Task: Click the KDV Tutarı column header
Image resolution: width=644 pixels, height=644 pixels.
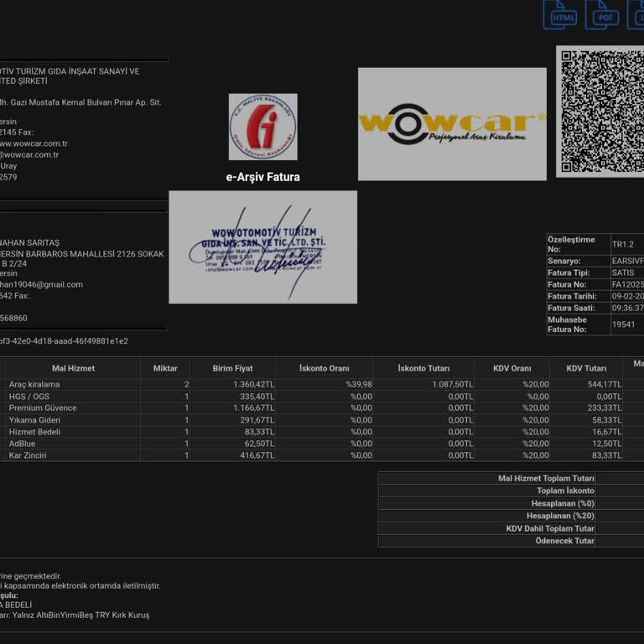Action: 586,368
